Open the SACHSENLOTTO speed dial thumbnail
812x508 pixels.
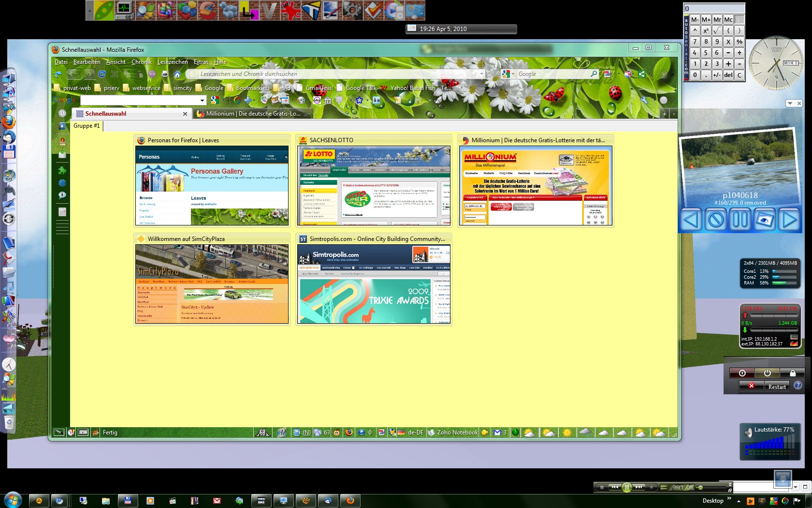(374, 186)
